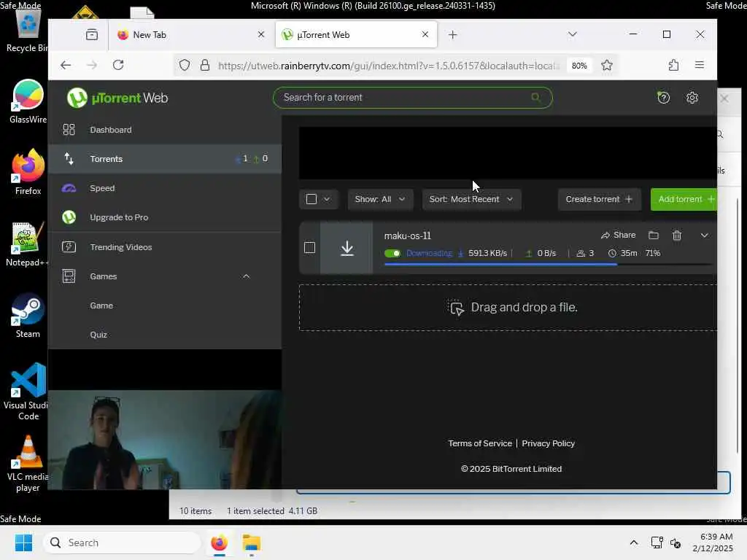Image resolution: width=747 pixels, height=560 pixels.
Task: Click the torrent search magnifier icon
Action: pyautogui.click(x=536, y=97)
